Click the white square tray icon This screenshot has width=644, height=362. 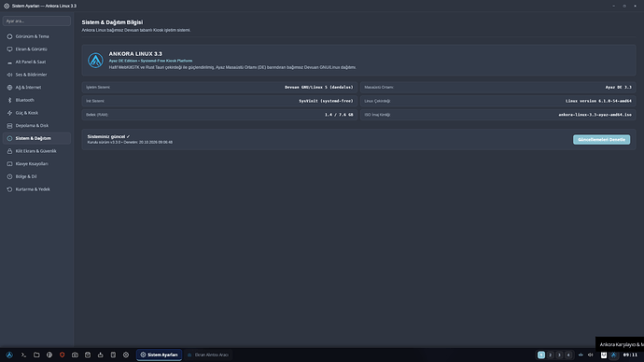click(x=603, y=355)
